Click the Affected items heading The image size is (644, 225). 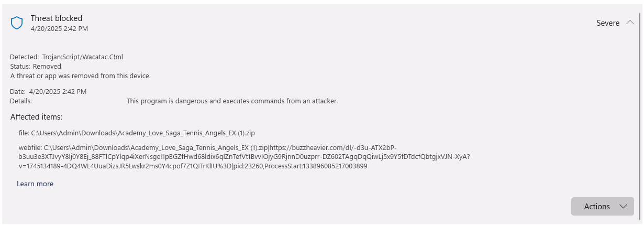coord(36,117)
